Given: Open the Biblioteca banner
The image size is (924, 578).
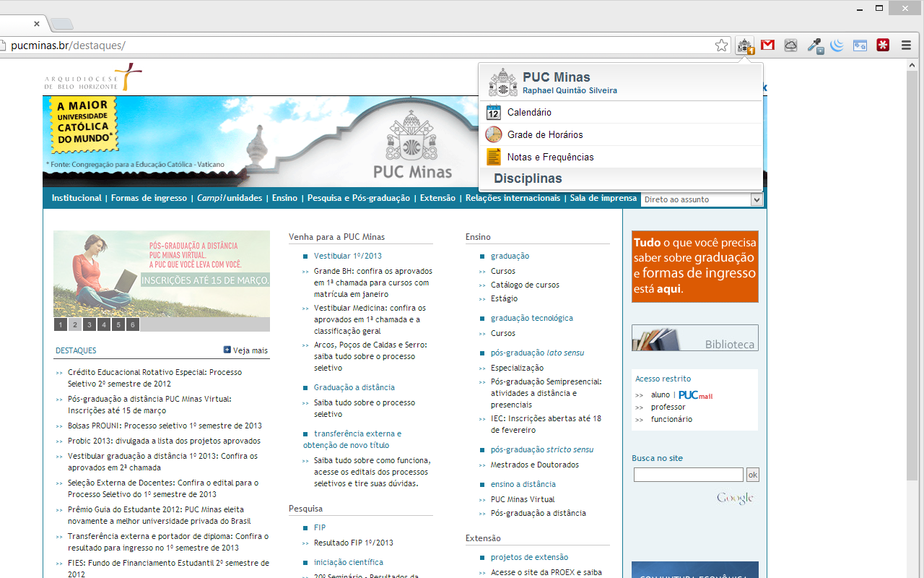Looking at the screenshot, I should (695, 338).
